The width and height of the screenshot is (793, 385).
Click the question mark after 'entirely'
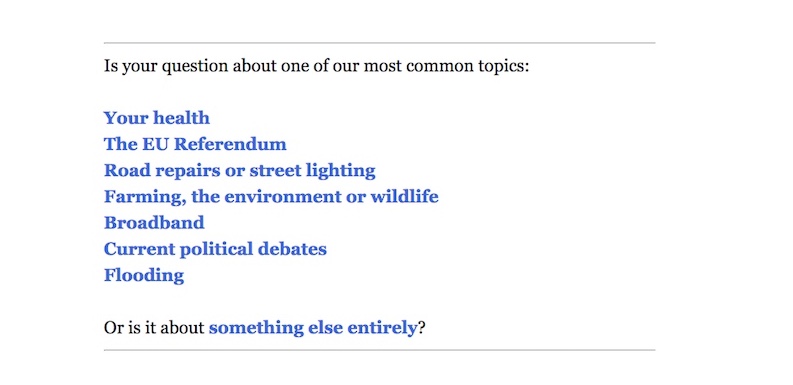(x=421, y=328)
